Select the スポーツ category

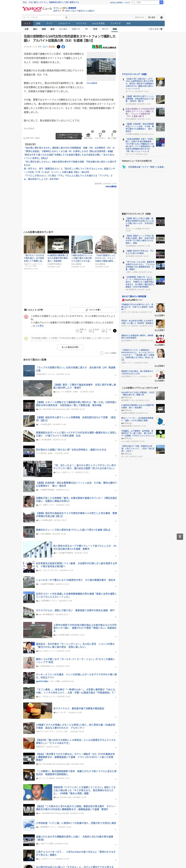point(76,29)
